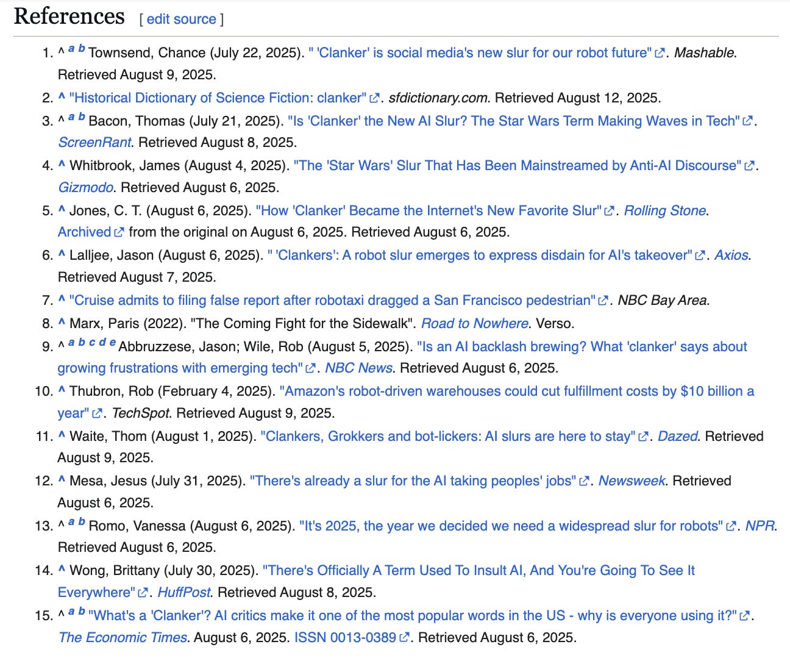
Task: Jump back via reference 15 backlink a
Action: [x=71, y=612]
